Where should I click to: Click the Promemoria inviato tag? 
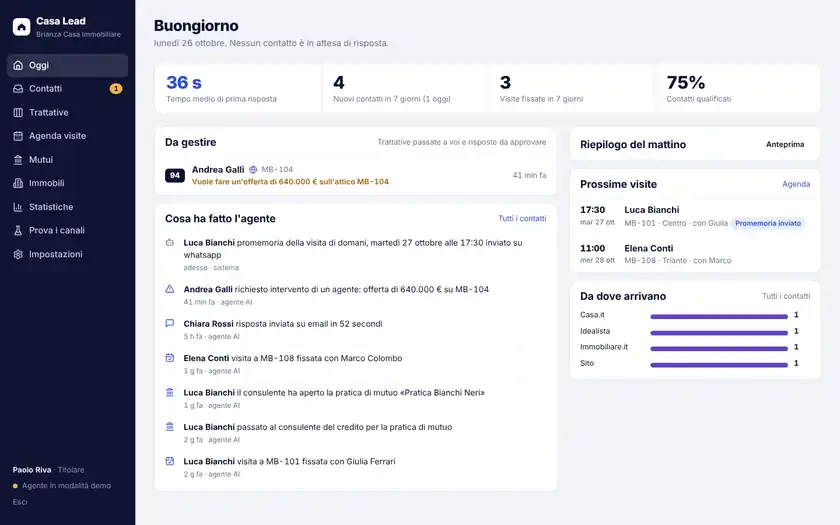click(x=768, y=223)
